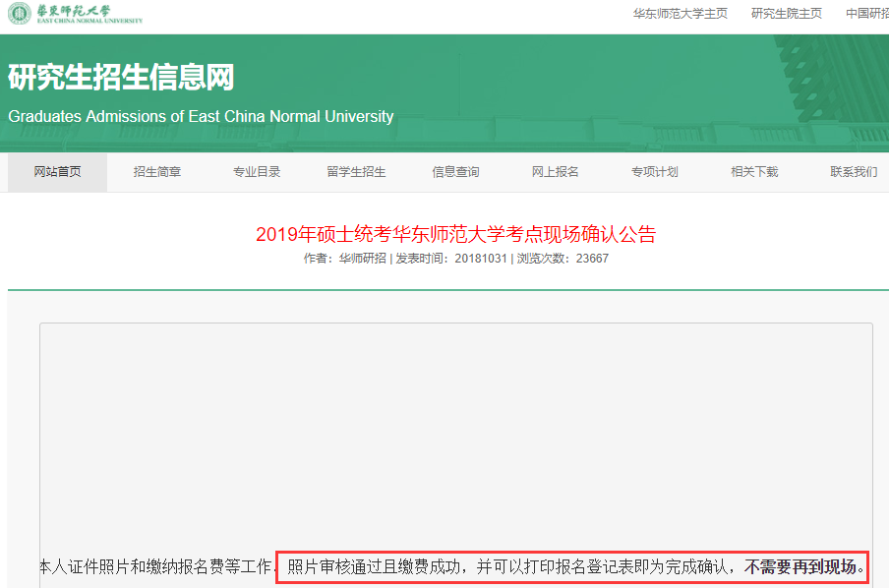Click the Graduates Admissions English subtitle

pos(201,116)
